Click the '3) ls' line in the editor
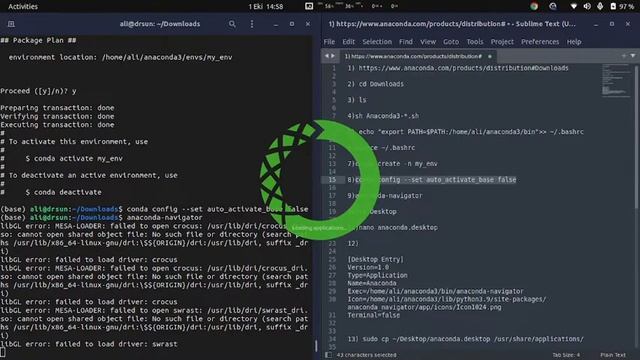 coord(357,100)
